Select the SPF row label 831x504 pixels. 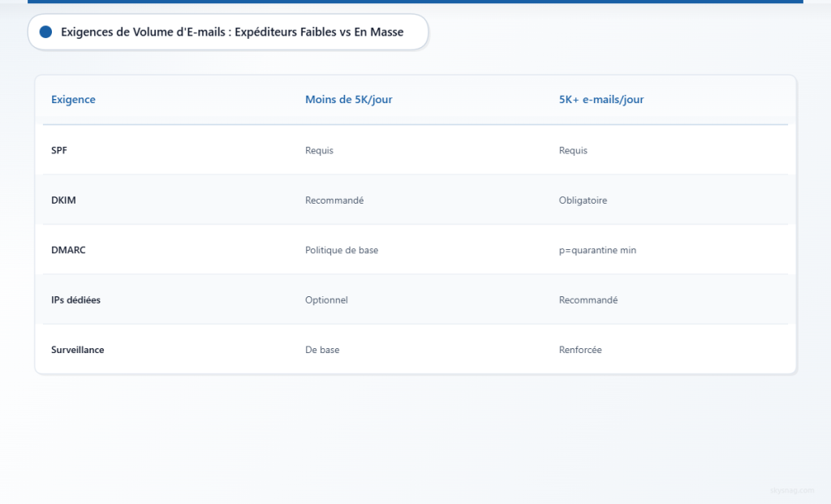(x=59, y=150)
